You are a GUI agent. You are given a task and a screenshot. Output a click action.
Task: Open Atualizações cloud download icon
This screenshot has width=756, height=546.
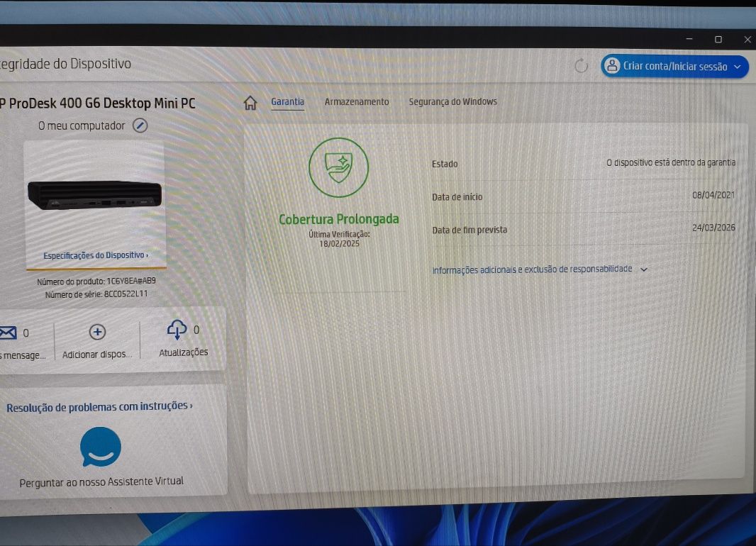tap(177, 330)
